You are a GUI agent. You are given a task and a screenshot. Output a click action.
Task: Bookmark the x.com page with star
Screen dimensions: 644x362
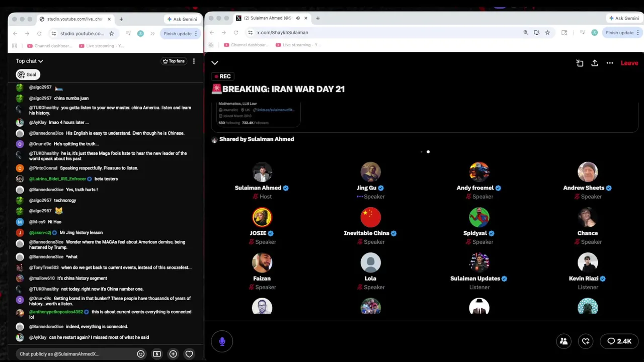pyautogui.click(x=547, y=33)
